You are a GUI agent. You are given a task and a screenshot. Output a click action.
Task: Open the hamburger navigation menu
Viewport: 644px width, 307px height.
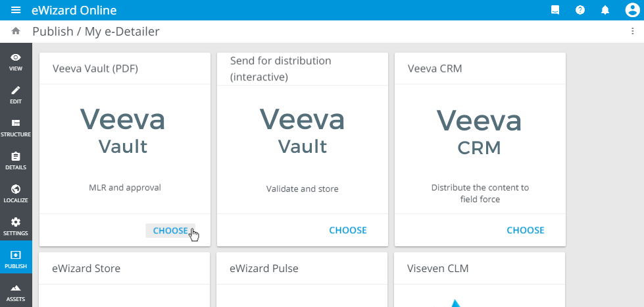click(16, 10)
